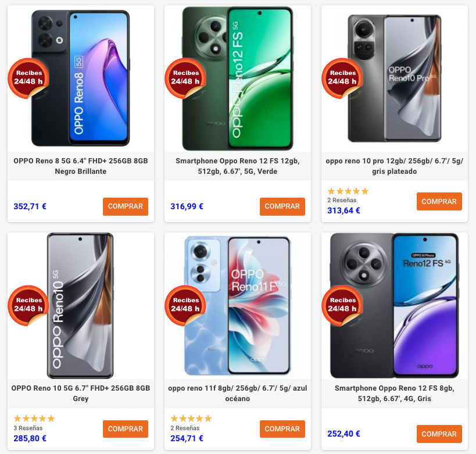The width and height of the screenshot is (476, 454).
Task: Buy the gray Oppo Reno 12 FS 4G
Action: [439, 434]
